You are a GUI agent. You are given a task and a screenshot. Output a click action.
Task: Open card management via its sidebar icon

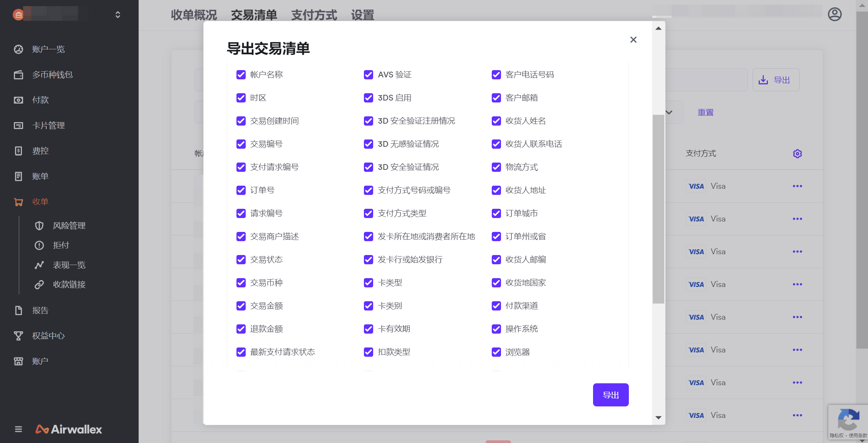click(18, 126)
